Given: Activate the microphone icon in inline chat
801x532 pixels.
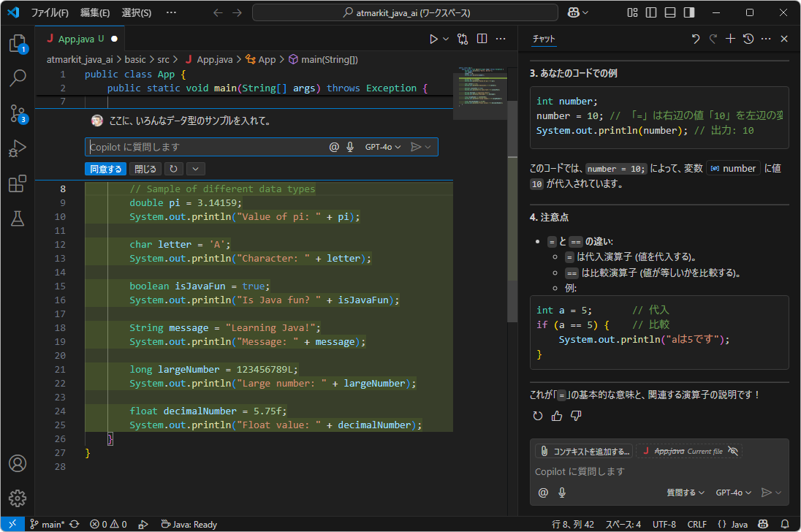Looking at the screenshot, I should coord(349,146).
